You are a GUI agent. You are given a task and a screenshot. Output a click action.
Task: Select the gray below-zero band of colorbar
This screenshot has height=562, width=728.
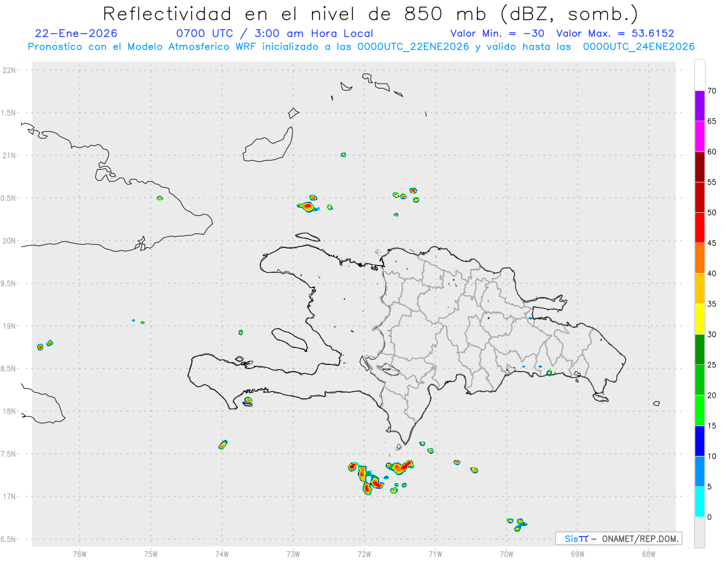click(x=699, y=532)
